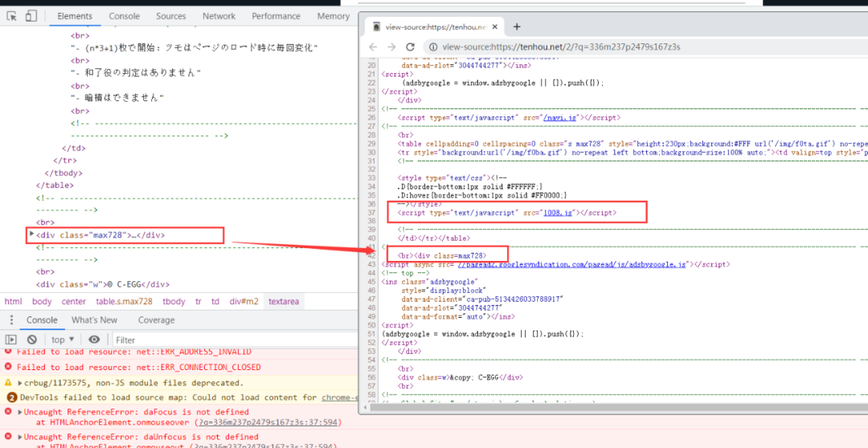868x448 pixels.
Task: Select the div class="w" C-EGG line
Action: coord(102,284)
